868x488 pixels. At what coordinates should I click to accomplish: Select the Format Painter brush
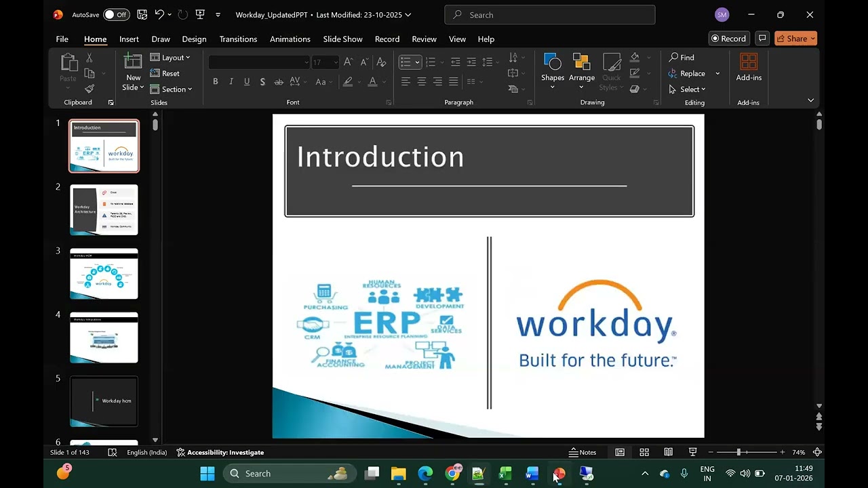(x=89, y=89)
